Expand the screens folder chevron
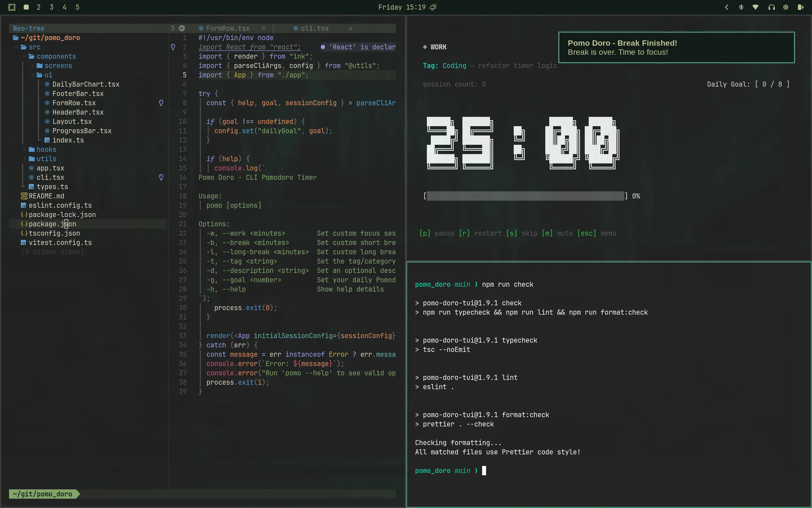The width and height of the screenshot is (812, 508). (32, 65)
